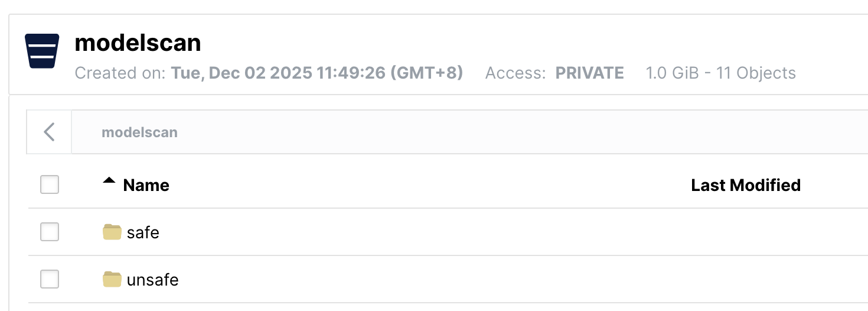Check the box for safe folder
The image size is (868, 311).
[50, 232]
